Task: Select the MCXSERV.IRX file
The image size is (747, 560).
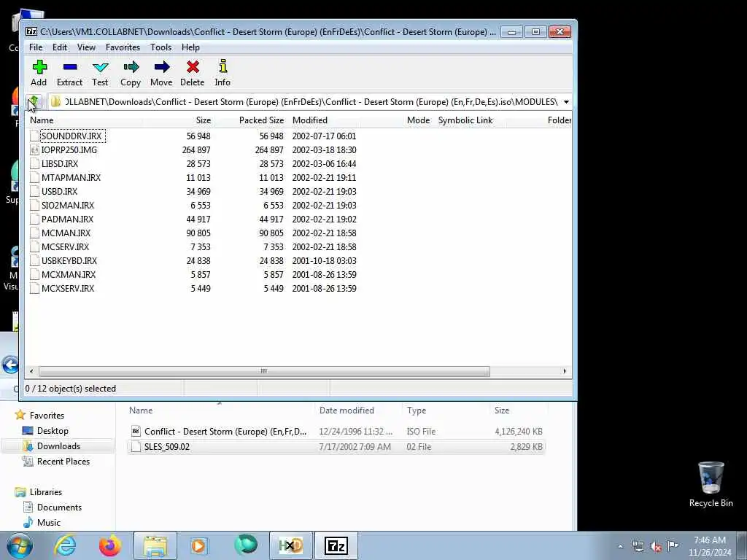Action: tap(68, 288)
